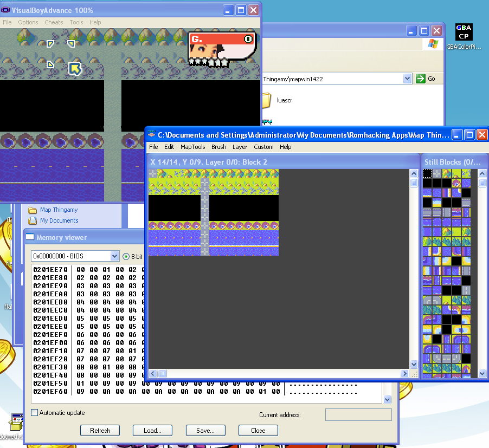The width and height of the screenshot is (489, 448).
Task: Expand the Explorer address bar dropdown arrow
Action: (407, 79)
